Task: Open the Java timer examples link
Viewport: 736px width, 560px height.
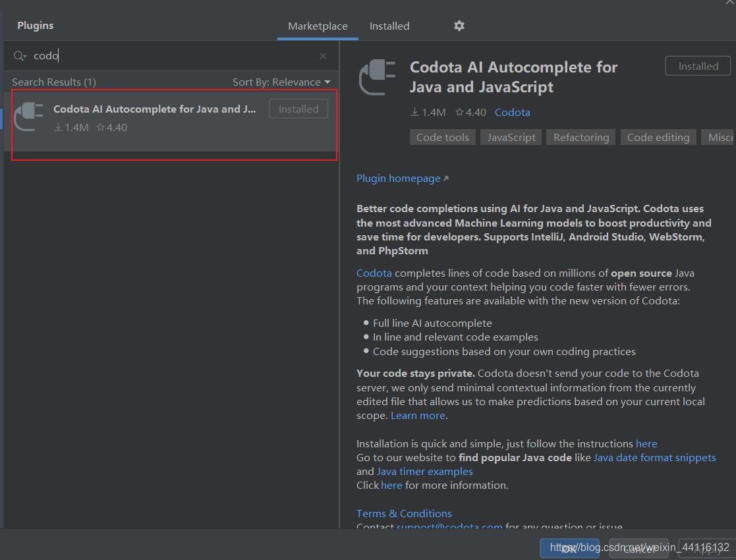Action: [x=425, y=471]
